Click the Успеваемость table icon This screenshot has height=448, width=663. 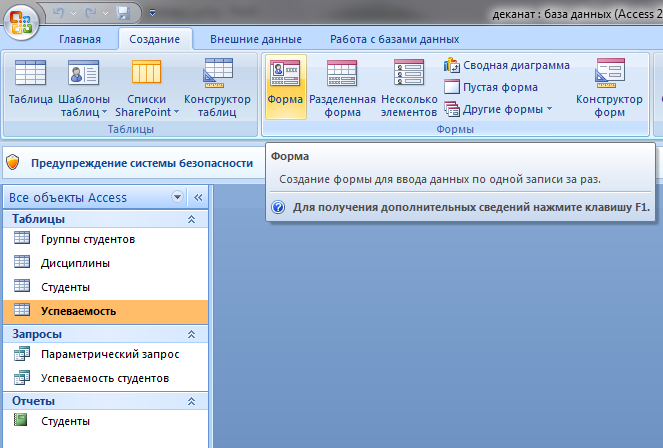[x=22, y=310]
